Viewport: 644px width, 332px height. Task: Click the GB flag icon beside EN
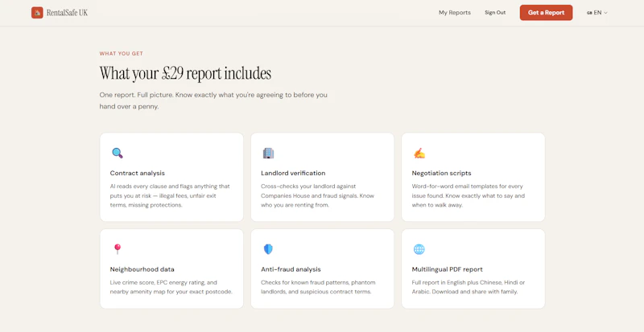589,13
